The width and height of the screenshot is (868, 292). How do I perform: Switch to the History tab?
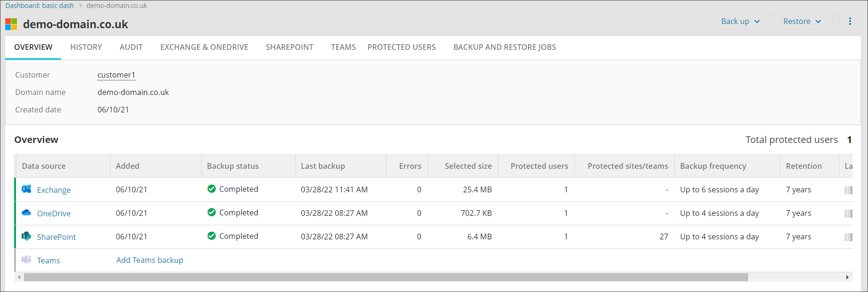86,47
